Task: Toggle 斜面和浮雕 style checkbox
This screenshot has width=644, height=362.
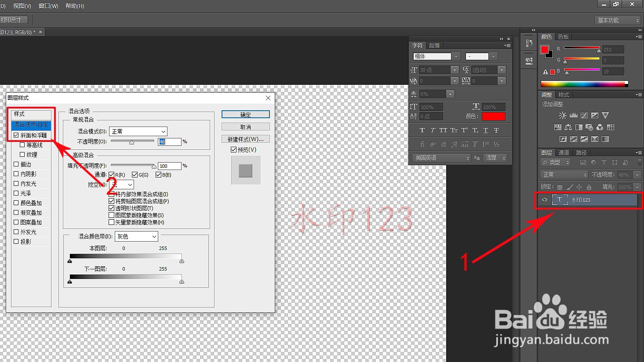Action: [x=16, y=135]
